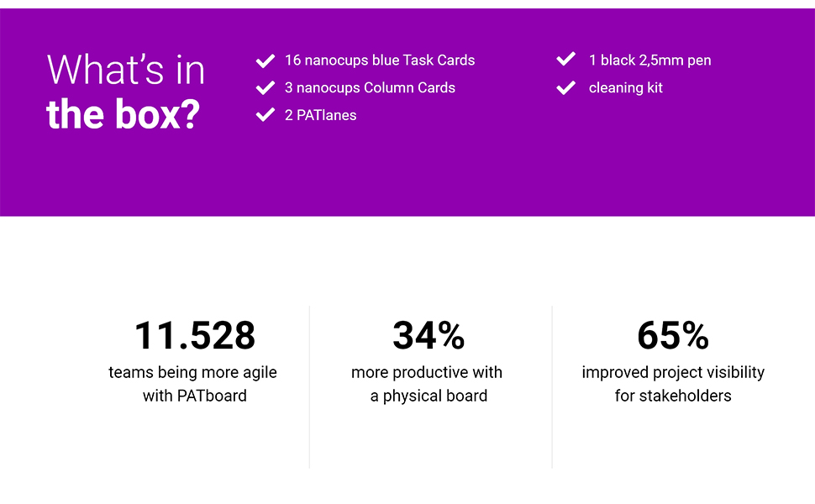Click 'improved project visibility for stakeholders' caption

point(673,384)
